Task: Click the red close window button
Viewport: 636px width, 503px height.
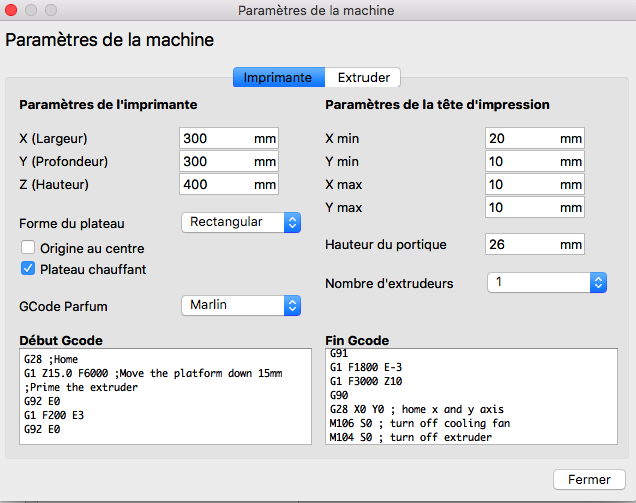Action: click(12, 10)
